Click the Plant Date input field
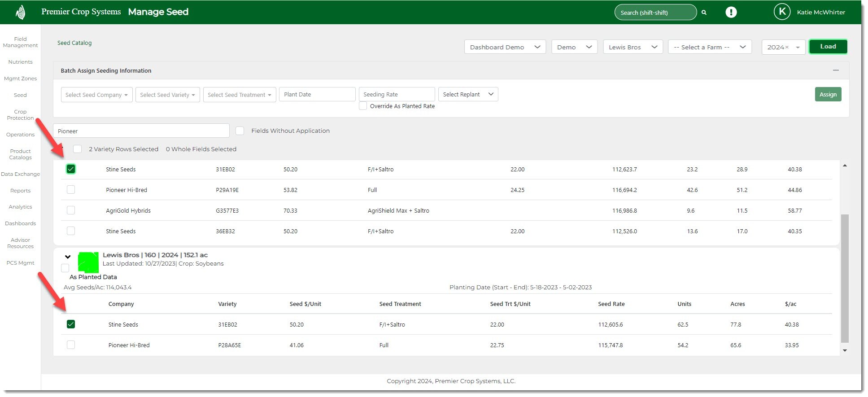 [x=317, y=95]
